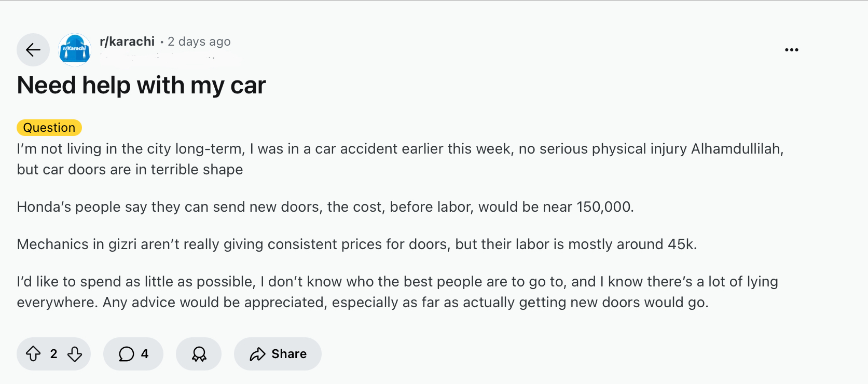Go back using the left arrow button
Image resolution: width=868 pixels, height=384 pixels.
click(33, 50)
